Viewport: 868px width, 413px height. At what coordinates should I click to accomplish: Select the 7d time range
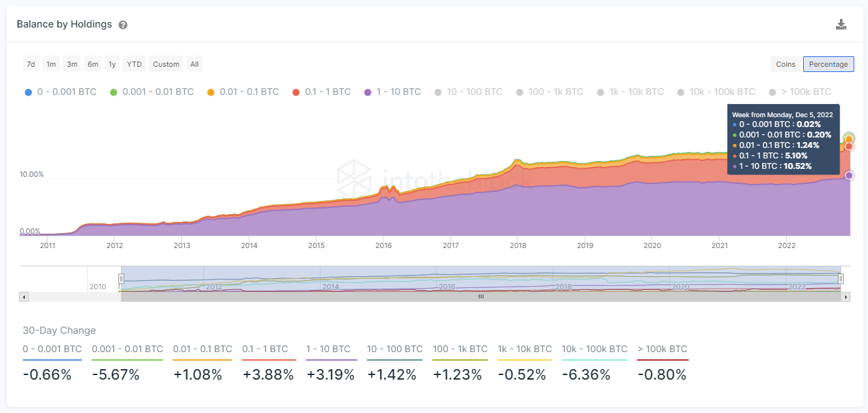tap(31, 64)
